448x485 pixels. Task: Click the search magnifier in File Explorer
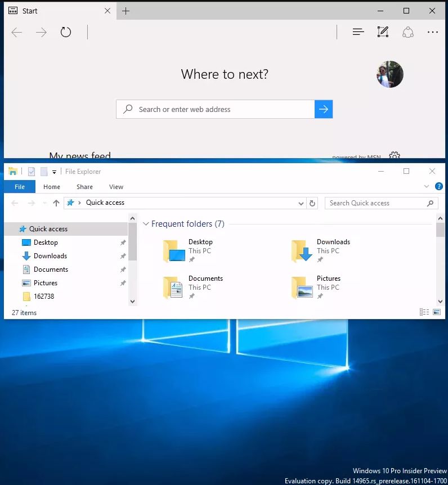point(430,203)
